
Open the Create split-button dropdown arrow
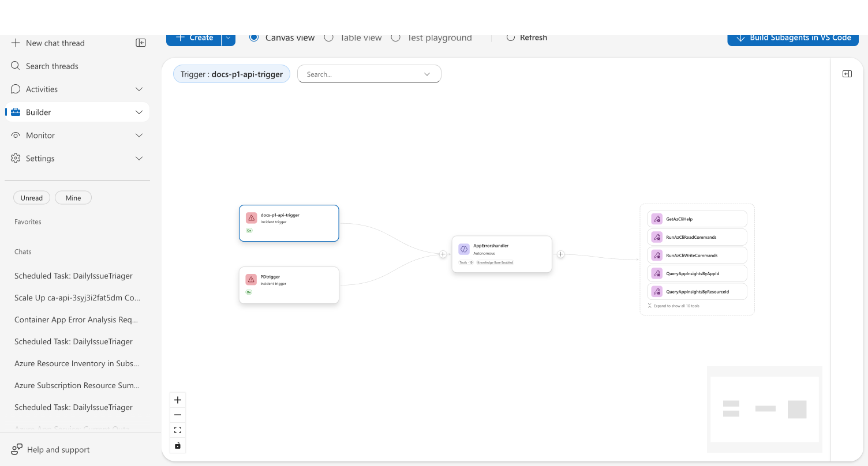(229, 38)
